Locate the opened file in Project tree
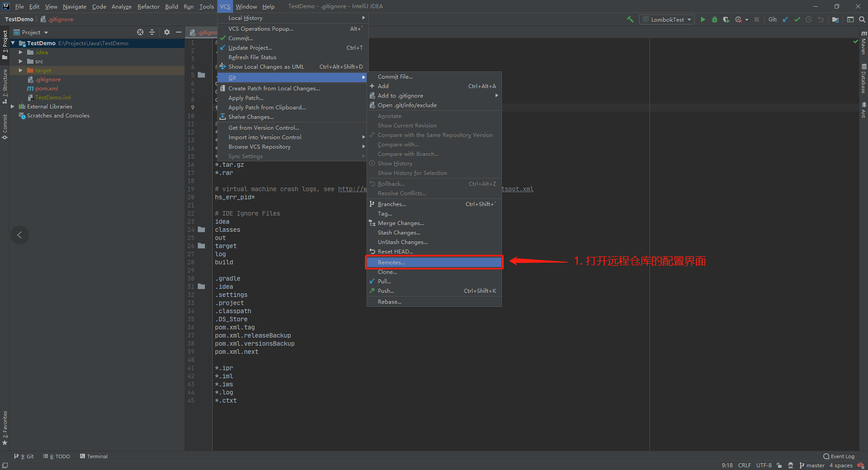The image size is (868, 470). coord(140,32)
